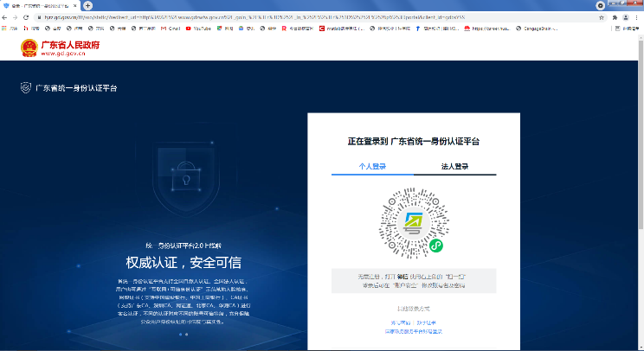Viewport: 644px width, 351px height.
Task: Select the second carousel dot indicator
Action: point(186,335)
